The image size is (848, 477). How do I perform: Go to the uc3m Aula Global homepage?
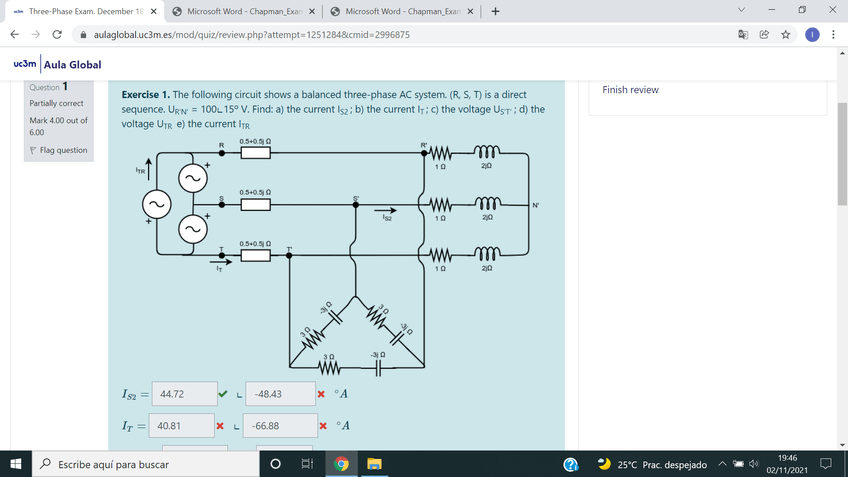click(58, 65)
